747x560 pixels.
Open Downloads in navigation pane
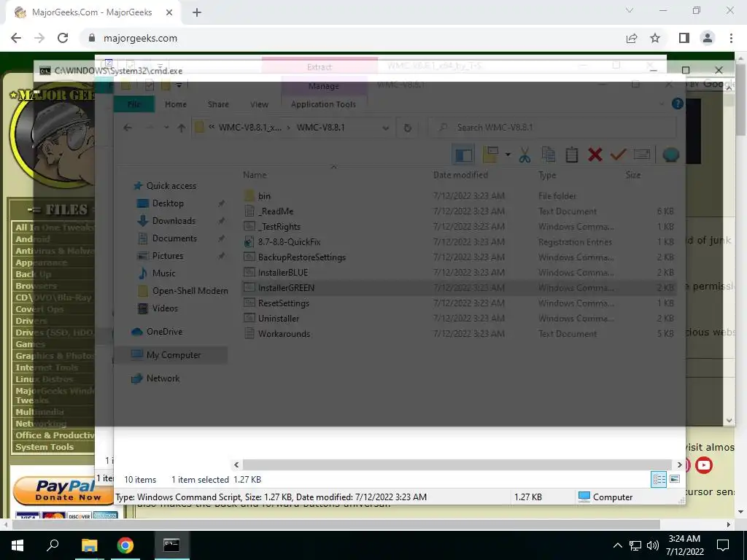click(174, 221)
